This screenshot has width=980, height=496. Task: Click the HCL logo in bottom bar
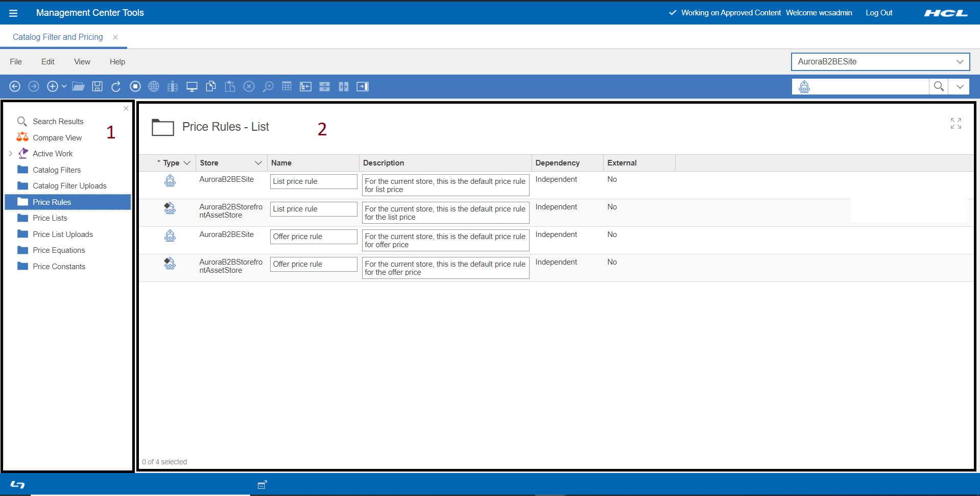(x=17, y=485)
